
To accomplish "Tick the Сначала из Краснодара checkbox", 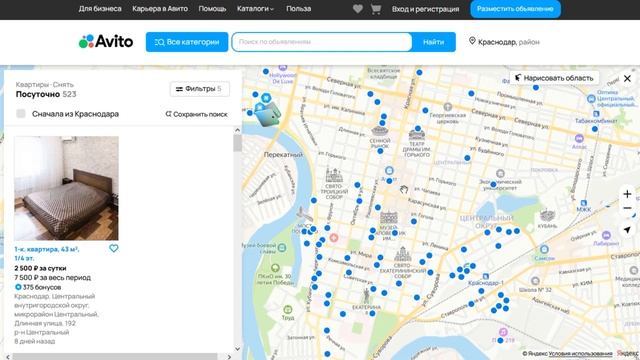I will pyautogui.click(x=21, y=114).
